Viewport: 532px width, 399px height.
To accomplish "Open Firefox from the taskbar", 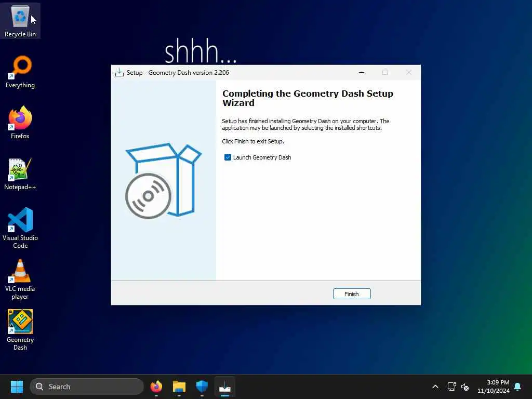I will point(156,387).
